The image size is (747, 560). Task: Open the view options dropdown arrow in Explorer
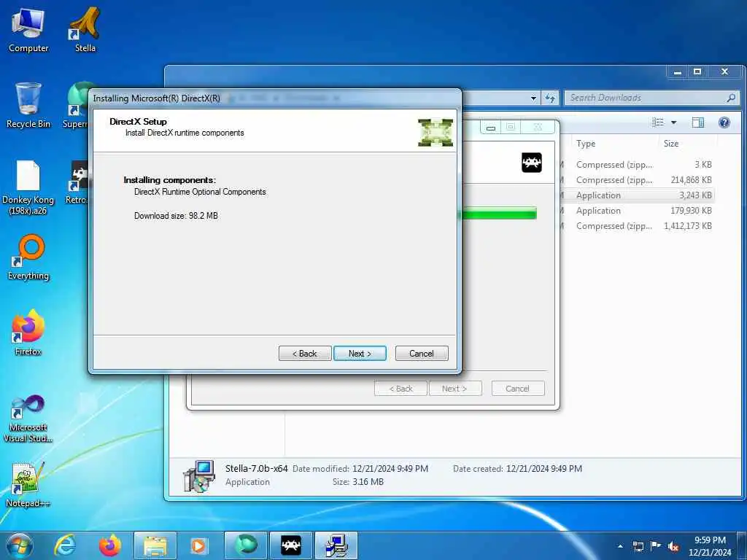point(673,122)
